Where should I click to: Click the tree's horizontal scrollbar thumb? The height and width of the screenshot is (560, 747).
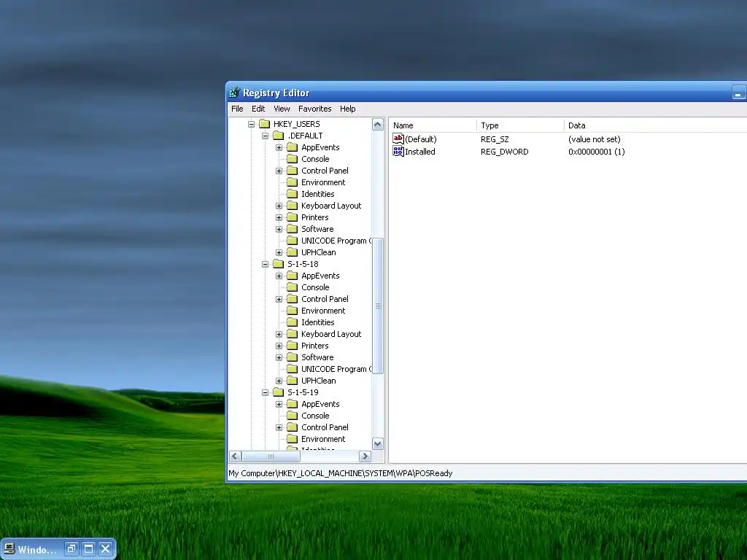[271, 456]
